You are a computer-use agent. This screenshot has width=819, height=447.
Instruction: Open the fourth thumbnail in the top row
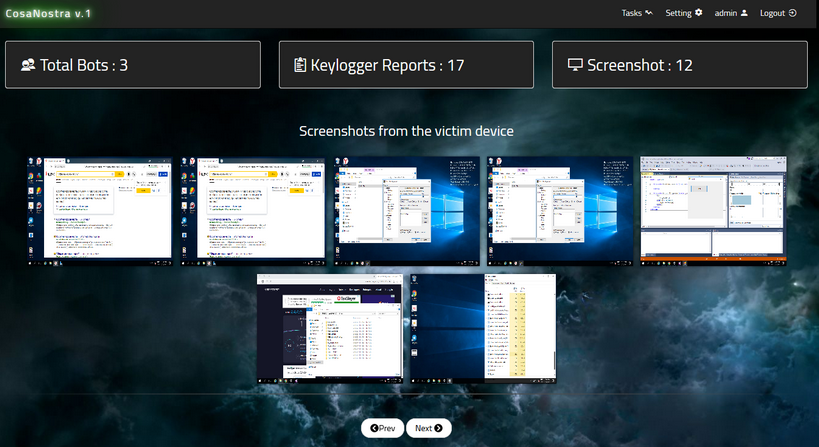coord(560,210)
